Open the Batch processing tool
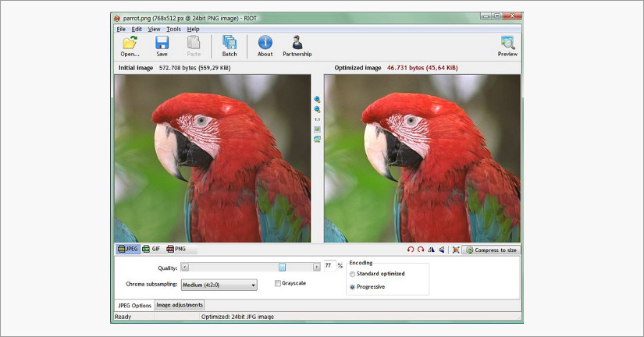Viewport: 644px width, 337px height. 229,44
